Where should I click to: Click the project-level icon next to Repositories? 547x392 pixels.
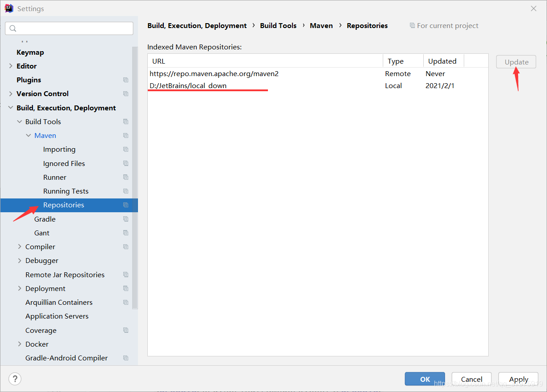point(126,205)
